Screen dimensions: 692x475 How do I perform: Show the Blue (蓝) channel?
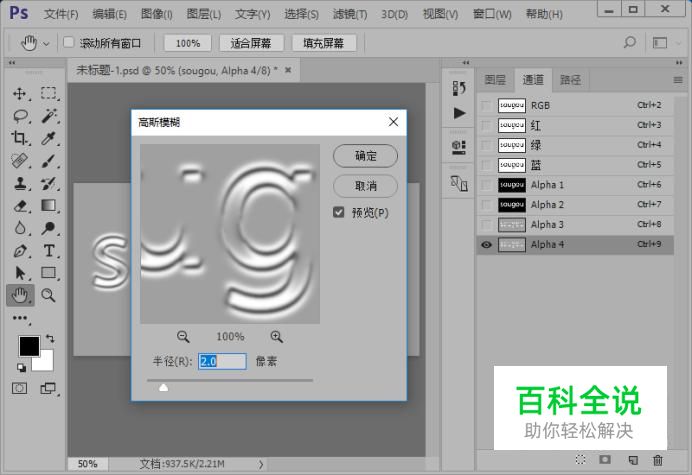point(486,165)
